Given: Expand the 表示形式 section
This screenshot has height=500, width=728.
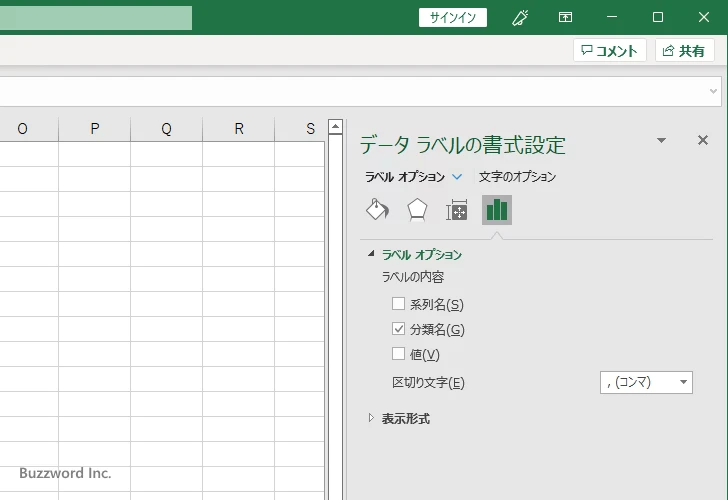Looking at the screenshot, I should 370,418.
